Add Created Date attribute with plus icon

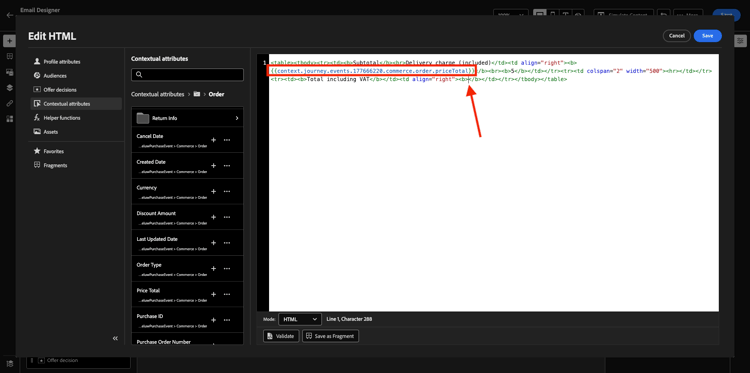(x=213, y=165)
